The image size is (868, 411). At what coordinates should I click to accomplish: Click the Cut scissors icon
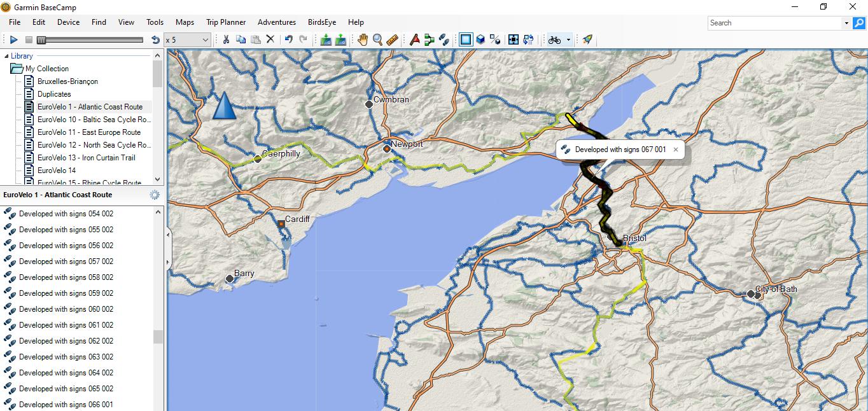[225, 39]
